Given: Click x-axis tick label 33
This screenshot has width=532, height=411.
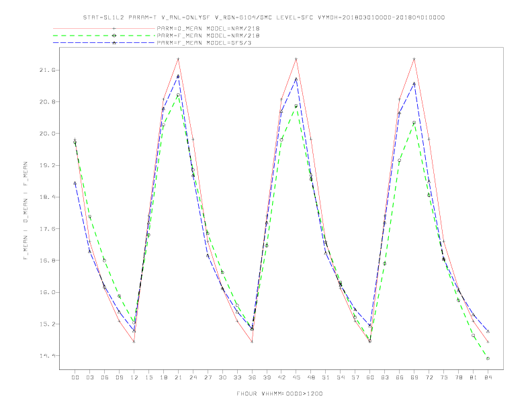Looking at the screenshot, I should (x=237, y=377).
